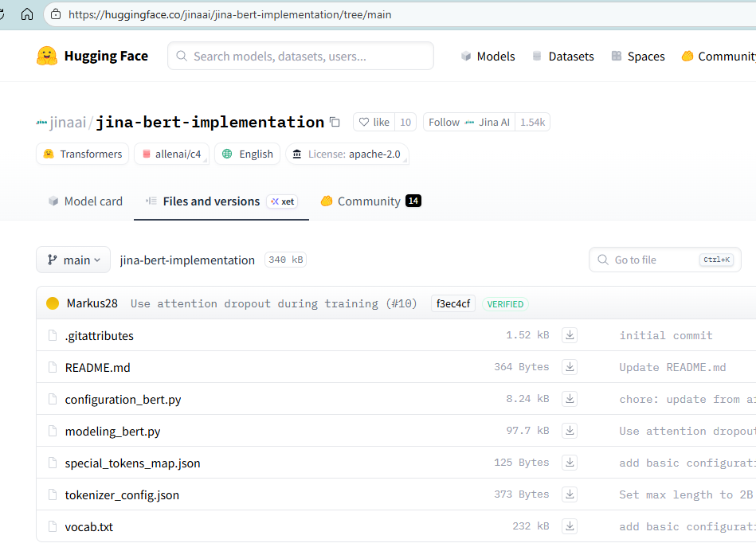Download the modeling_bert.py file

point(570,431)
